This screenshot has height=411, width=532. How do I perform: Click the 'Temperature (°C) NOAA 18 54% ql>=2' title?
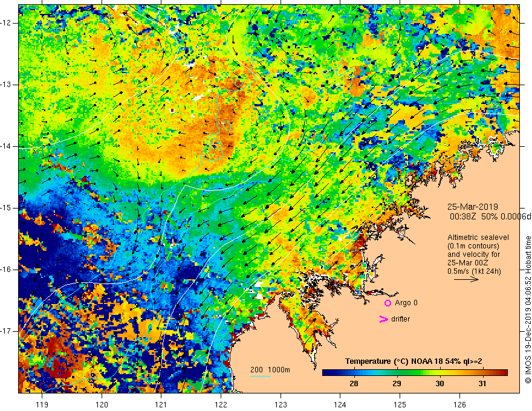(414, 361)
